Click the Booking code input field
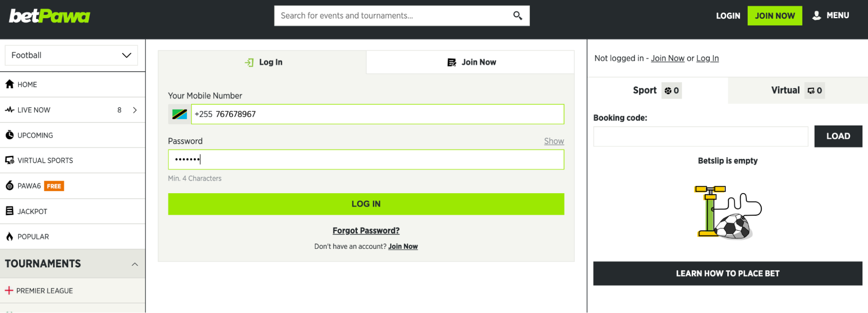Screen dimensions: 868x313 pyautogui.click(x=701, y=136)
